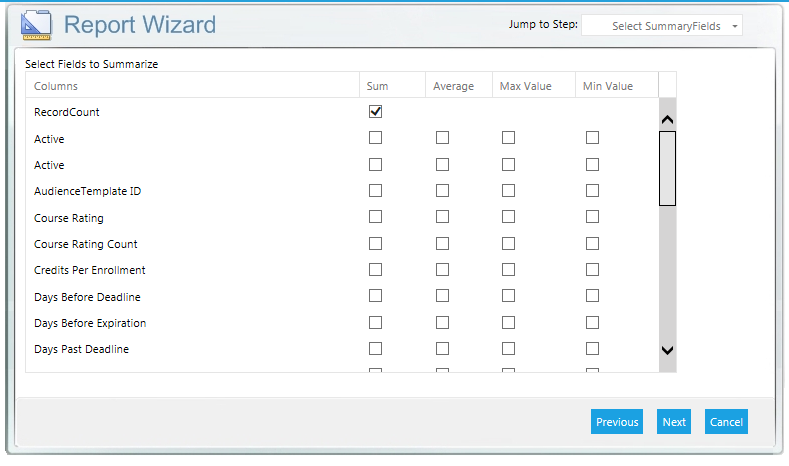The width and height of the screenshot is (789, 466).
Task: Click the Sum column header
Action: tap(378, 86)
